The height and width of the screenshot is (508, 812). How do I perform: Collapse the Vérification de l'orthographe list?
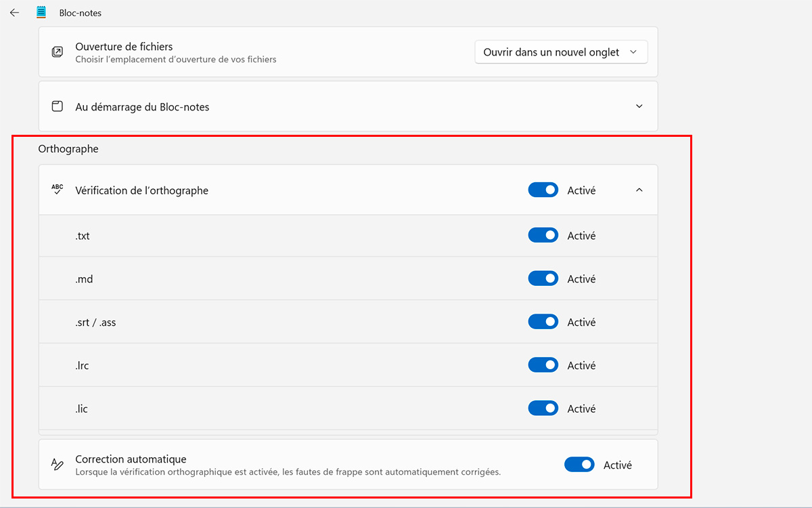pos(639,190)
